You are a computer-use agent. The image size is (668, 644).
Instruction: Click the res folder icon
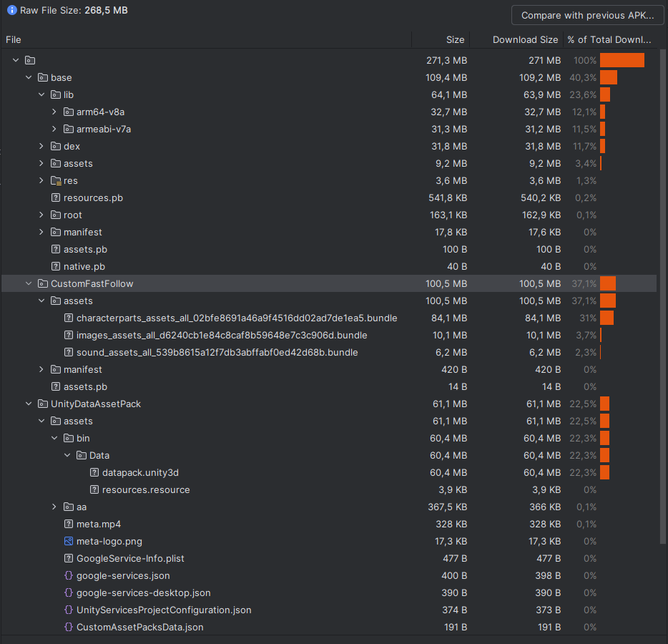coord(54,180)
